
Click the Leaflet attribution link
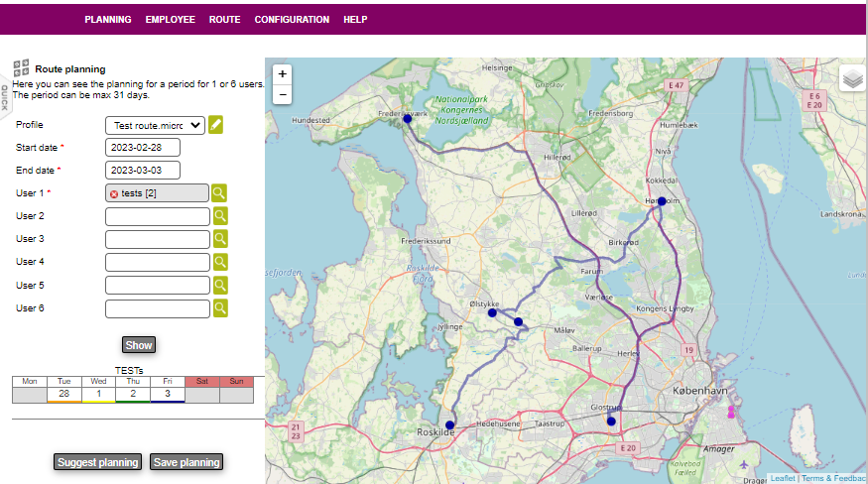783,478
